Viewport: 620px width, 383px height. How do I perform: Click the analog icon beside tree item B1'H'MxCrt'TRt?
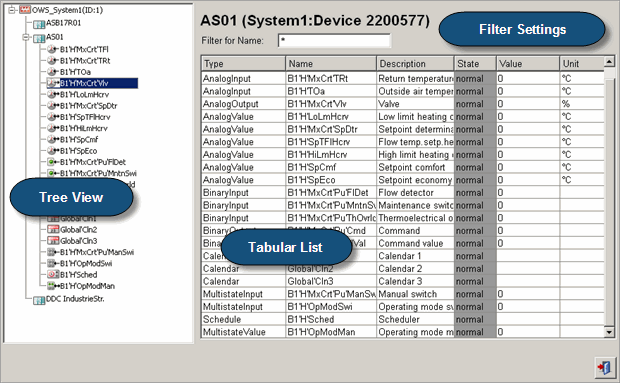[x=53, y=60]
